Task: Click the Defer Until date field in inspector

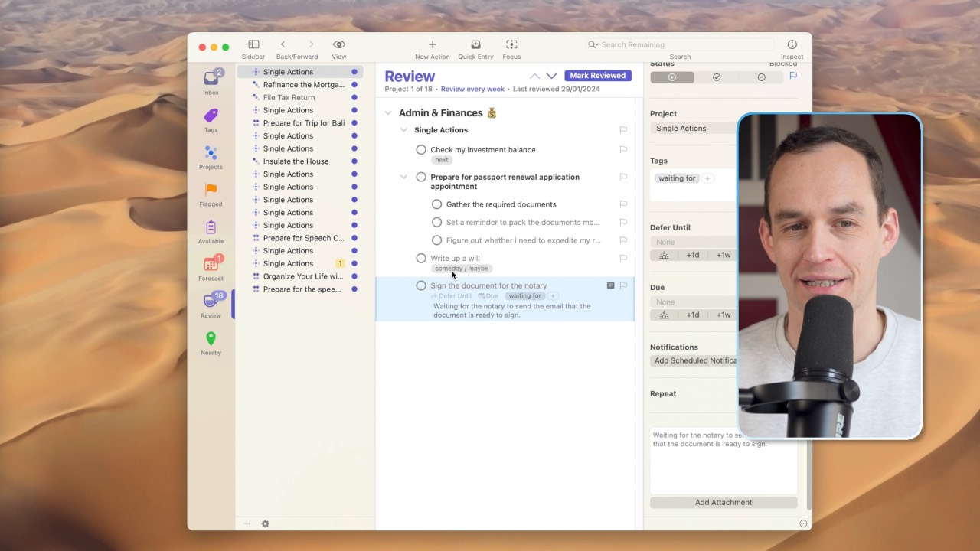Action: click(694, 242)
